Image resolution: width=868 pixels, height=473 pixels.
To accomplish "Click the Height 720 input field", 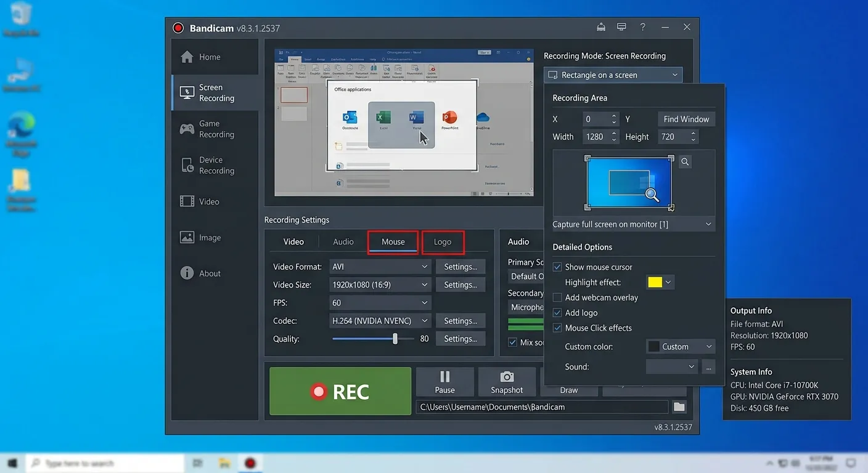I will (678, 137).
